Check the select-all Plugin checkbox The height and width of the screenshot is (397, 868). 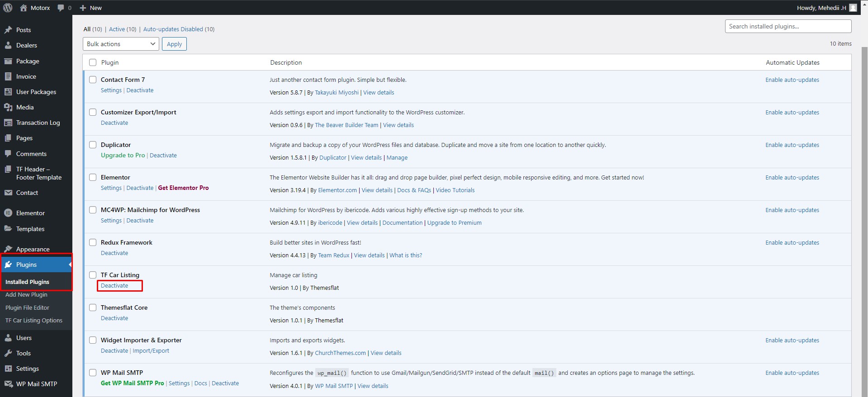pos(93,62)
